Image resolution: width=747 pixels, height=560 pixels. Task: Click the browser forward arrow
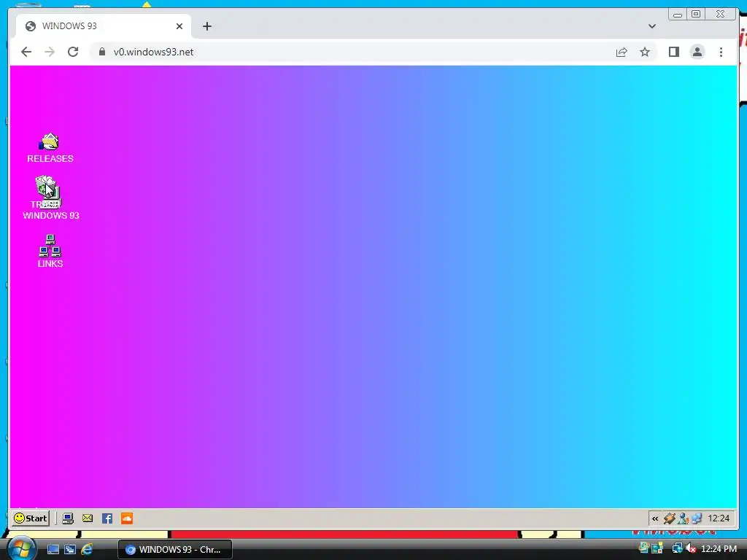[50, 52]
